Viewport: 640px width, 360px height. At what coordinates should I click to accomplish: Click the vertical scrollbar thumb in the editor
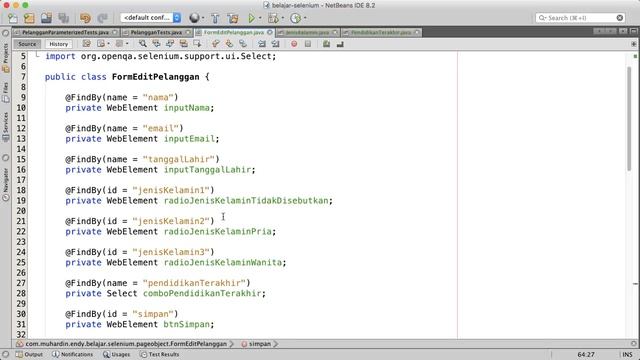[629, 118]
